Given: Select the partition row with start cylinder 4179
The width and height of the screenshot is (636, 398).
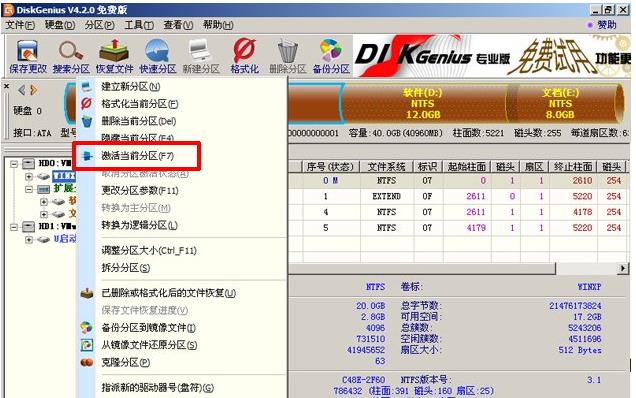Looking at the screenshot, I should click(x=458, y=228).
